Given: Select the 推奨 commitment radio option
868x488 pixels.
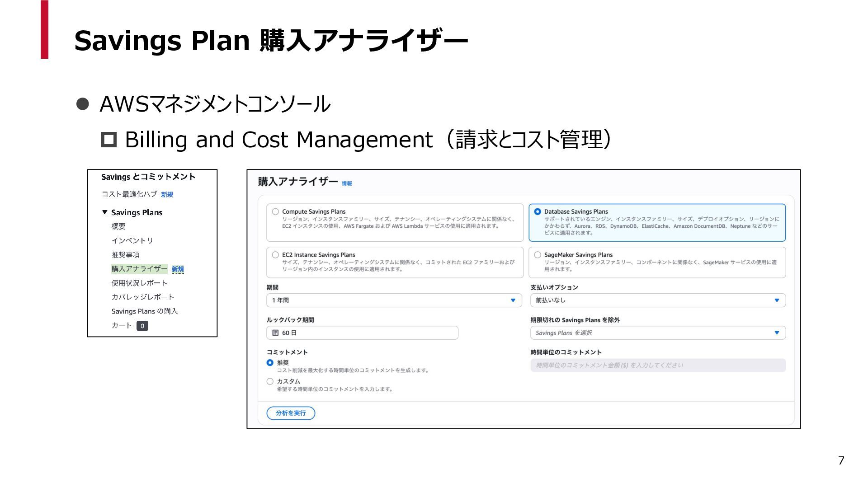Looking at the screenshot, I should point(270,362).
